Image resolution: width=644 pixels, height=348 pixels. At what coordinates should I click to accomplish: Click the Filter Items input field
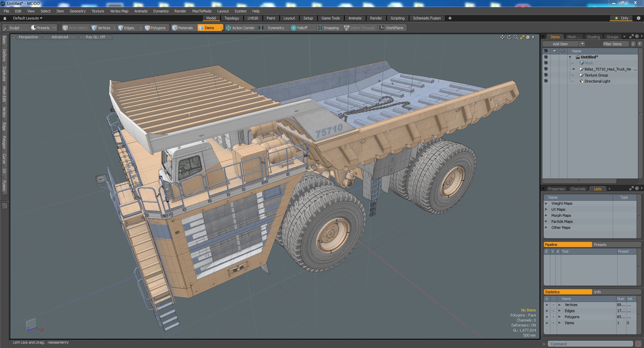[615, 44]
